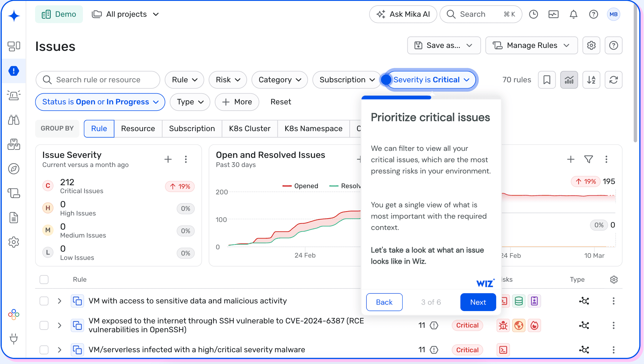Viewport: 644px width, 364px height.
Task: Select the checkbox for VM with sensitive data issue
Action: tap(44, 301)
